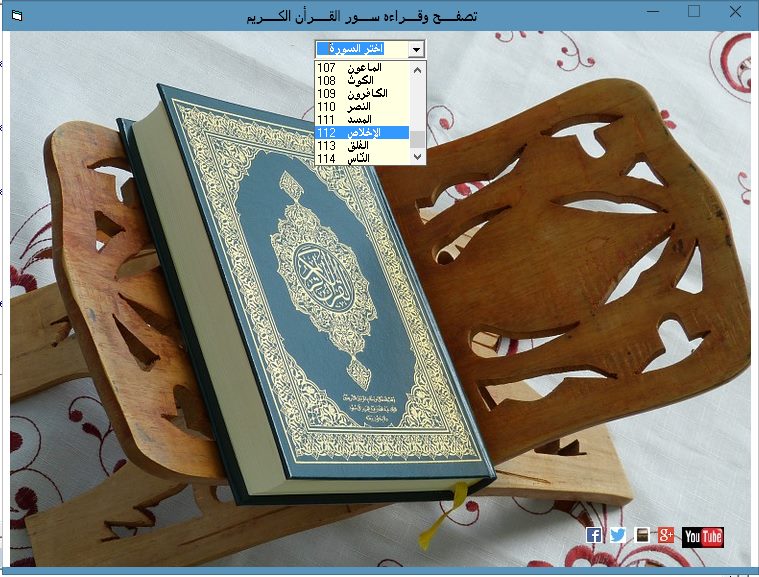759x577 pixels.
Task: Select surah 107 الماعون from list
Action: (362, 68)
